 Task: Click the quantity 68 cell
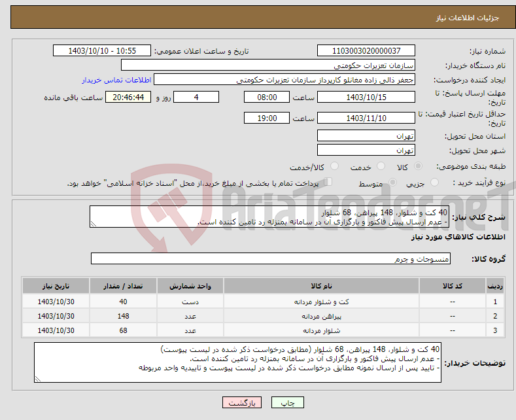pyautogui.click(x=123, y=330)
